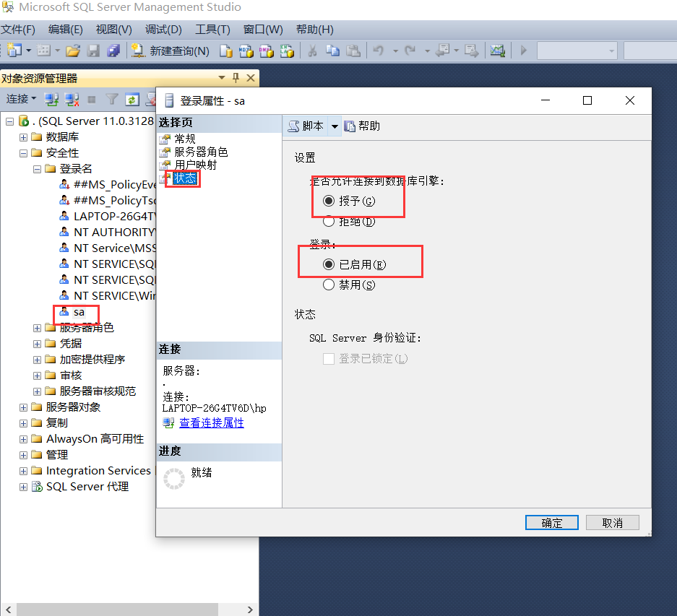Open the Object Explorer window options arrow
This screenshot has height=616, width=677.
[x=222, y=78]
